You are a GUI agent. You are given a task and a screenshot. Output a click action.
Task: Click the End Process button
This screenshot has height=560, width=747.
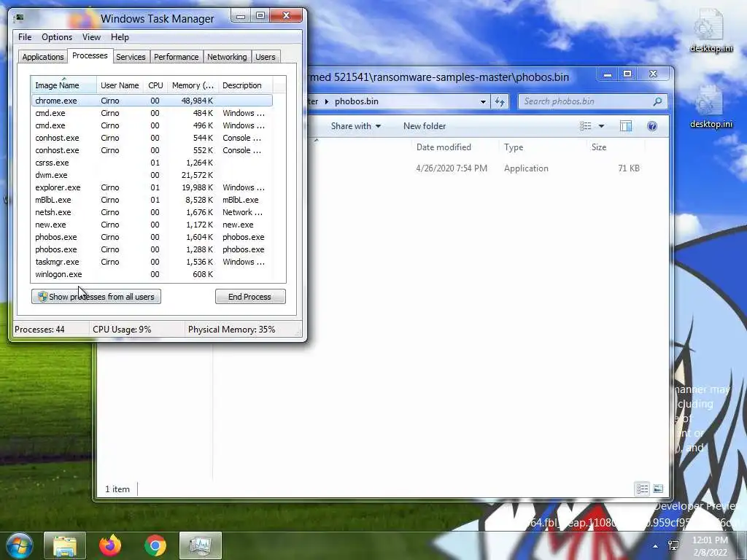point(250,297)
